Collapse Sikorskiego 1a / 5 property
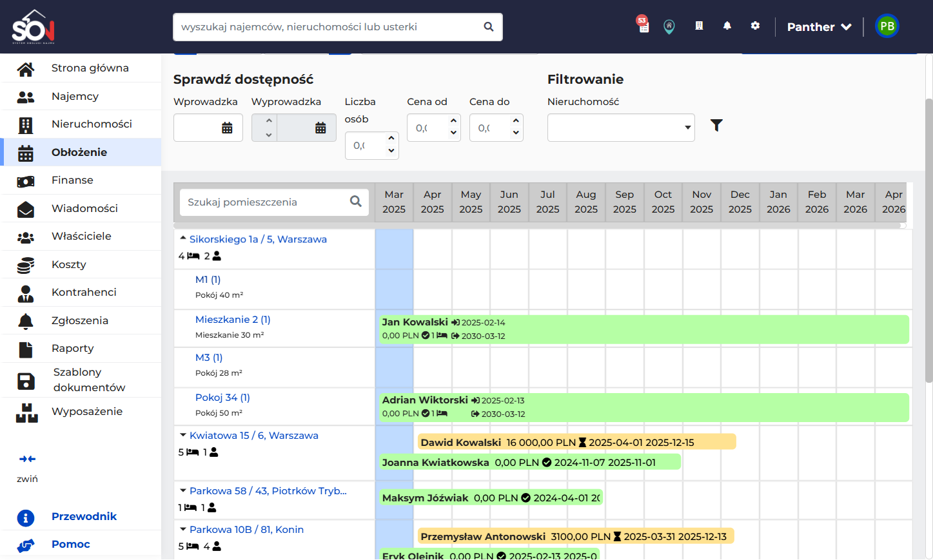 [x=183, y=238]
